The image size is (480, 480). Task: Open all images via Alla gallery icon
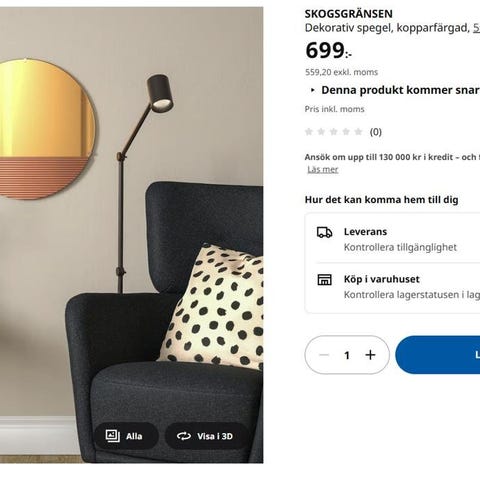112,436
